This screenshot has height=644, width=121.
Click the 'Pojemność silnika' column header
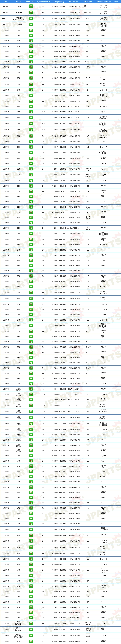43,2
